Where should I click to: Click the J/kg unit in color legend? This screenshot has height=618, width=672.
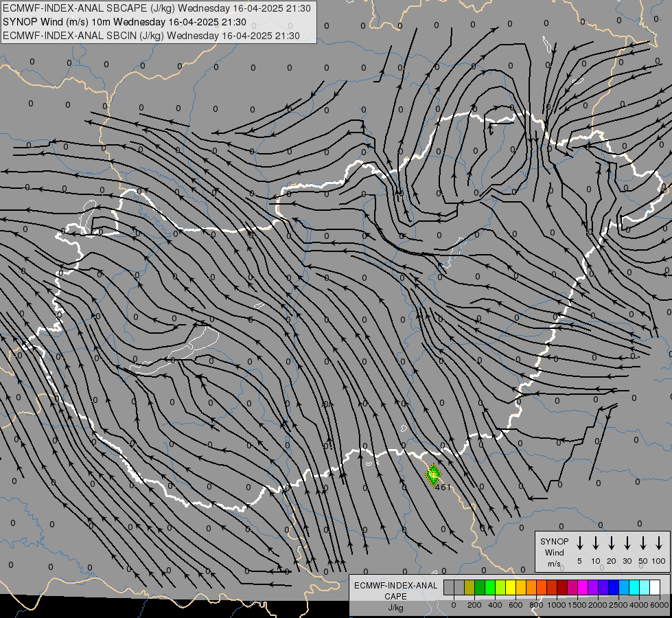coord(395,608)
